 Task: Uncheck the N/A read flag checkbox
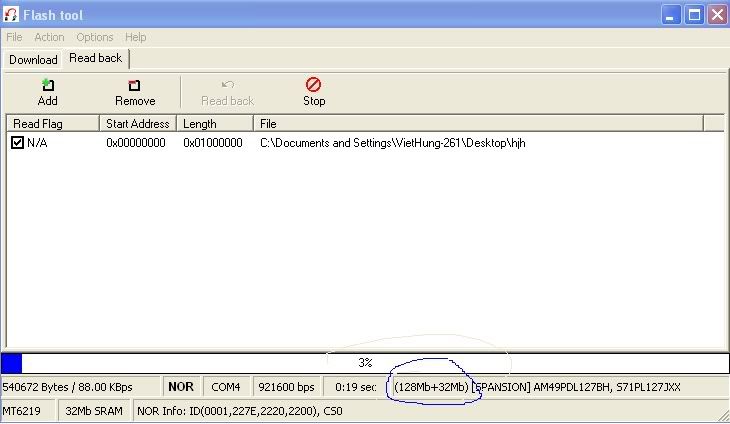click(17, 142)
